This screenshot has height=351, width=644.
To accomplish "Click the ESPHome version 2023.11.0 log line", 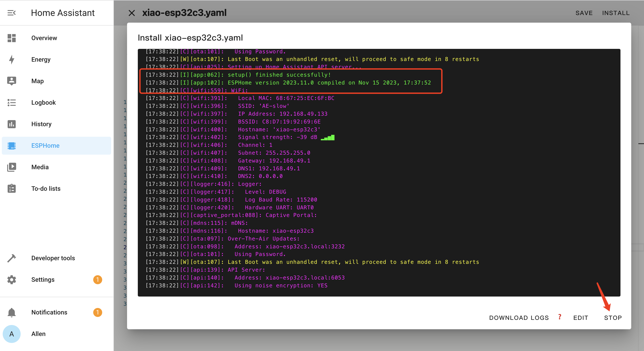I will pos(288,82).
